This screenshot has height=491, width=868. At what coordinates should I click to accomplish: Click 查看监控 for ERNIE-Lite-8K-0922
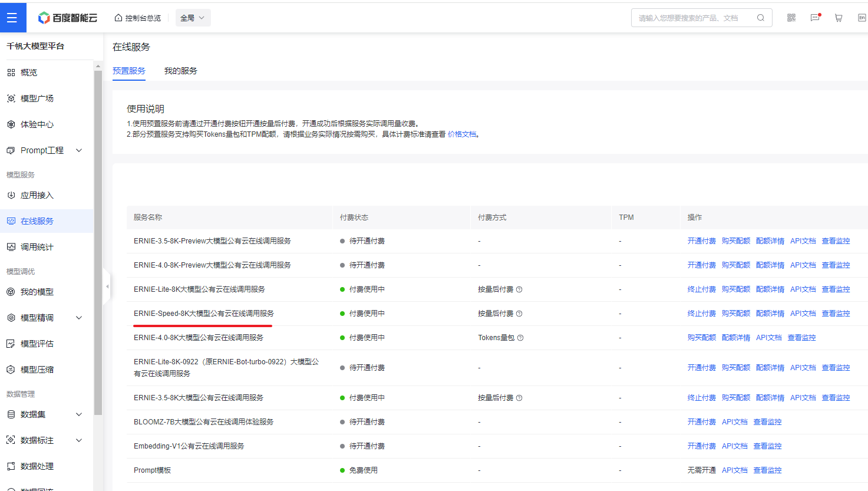(x=836, y=368)
